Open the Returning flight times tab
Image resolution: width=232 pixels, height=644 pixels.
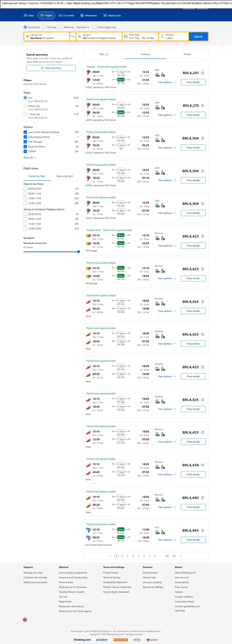pos(65,176)
